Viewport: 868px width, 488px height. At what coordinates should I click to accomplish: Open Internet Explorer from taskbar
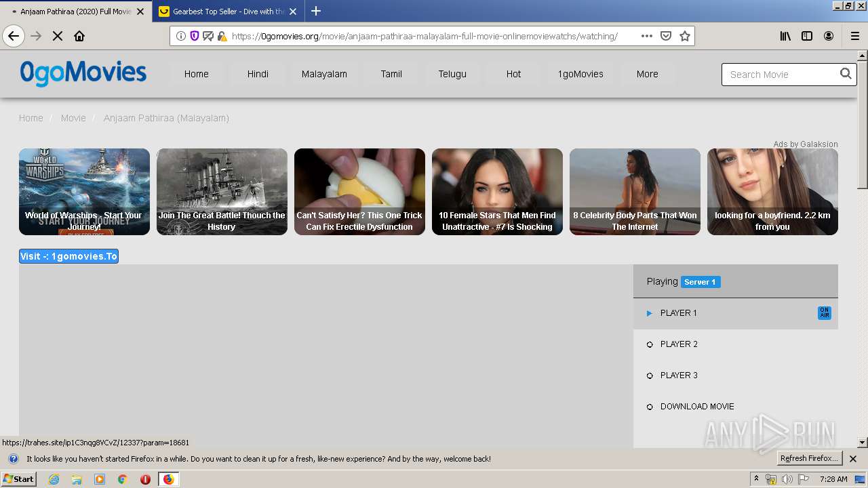pyautogui.click(x=54, y=479)
